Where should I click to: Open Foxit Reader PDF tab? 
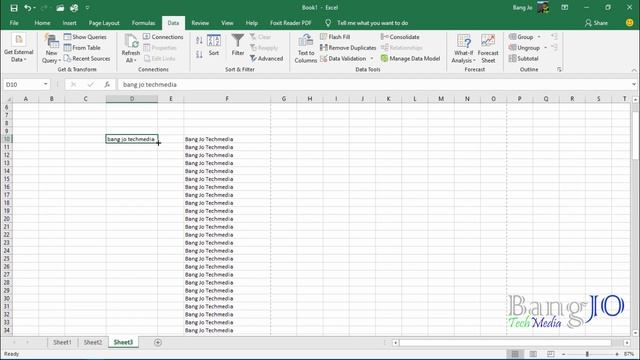291,23
